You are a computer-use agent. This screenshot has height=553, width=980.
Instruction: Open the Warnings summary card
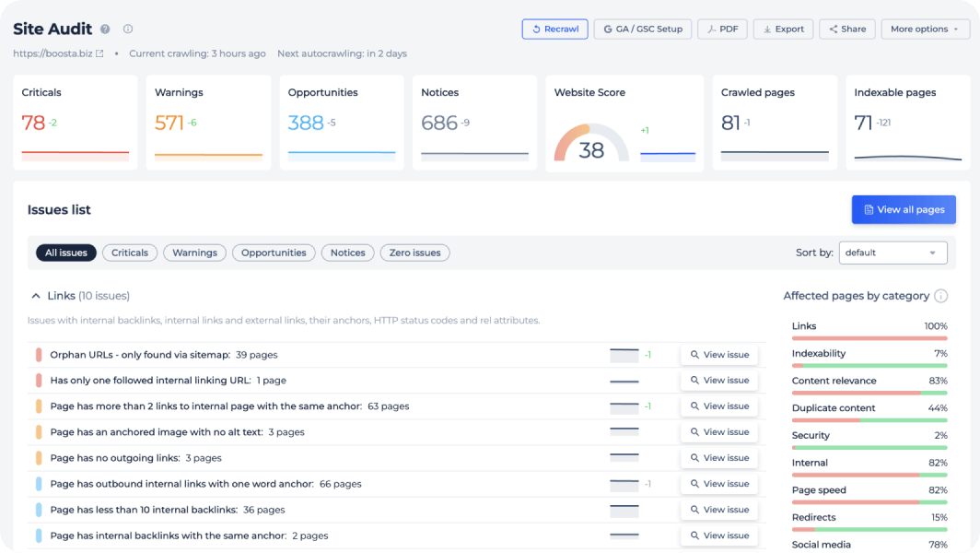pos(208,123)
